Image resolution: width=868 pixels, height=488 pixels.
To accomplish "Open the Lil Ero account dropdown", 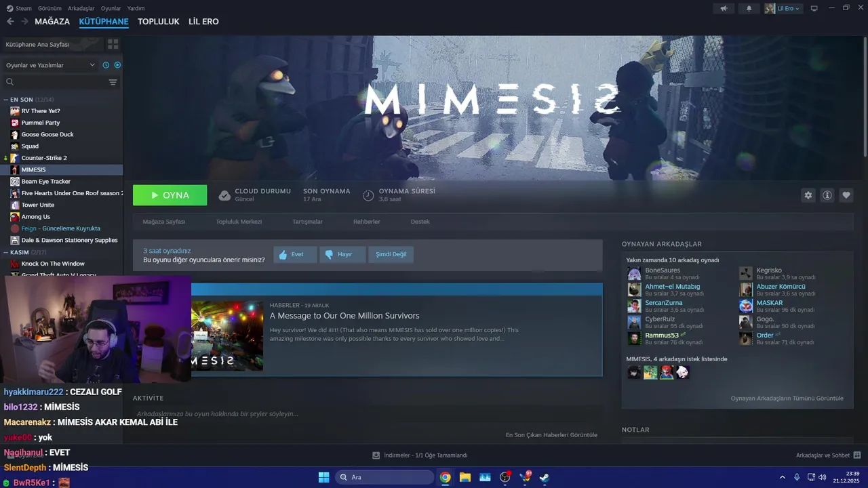I will [x=783, y=8].
